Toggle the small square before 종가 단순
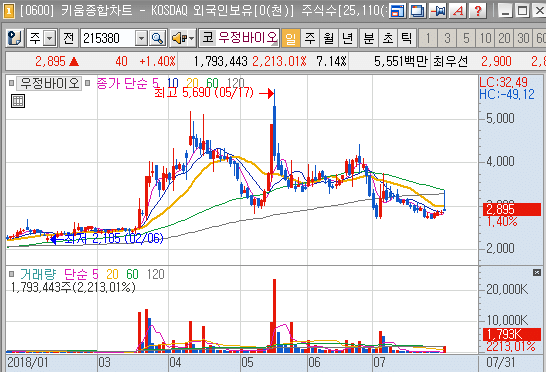The height and width of the screenshot is (372, 546). [88, 83]
